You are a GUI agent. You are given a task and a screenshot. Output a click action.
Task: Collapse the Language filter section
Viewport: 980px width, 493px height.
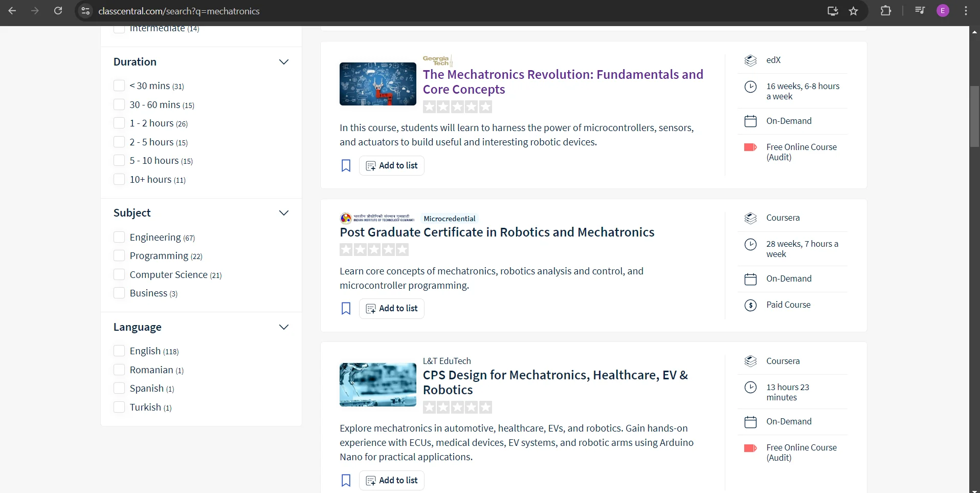click(x=284, y=327)
